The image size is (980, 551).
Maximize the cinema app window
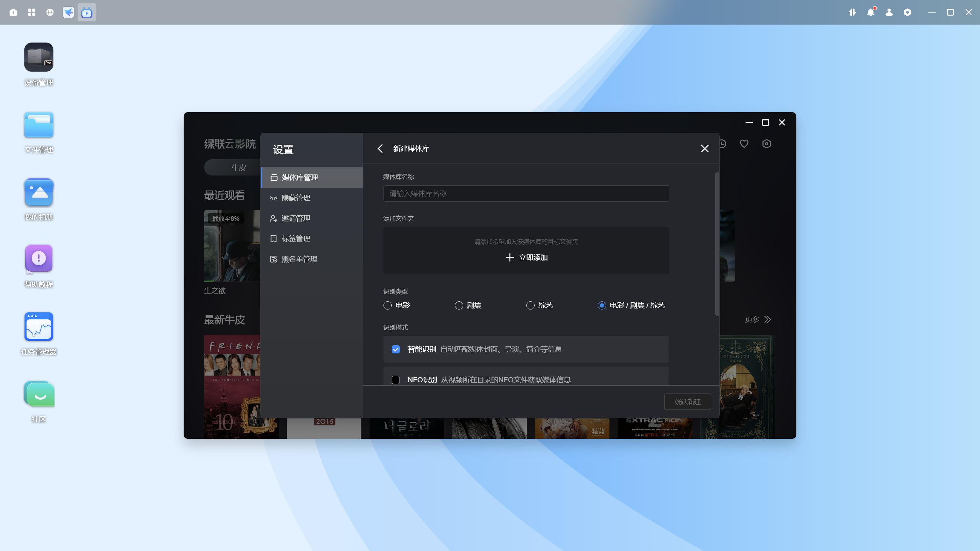pos(765,122)
